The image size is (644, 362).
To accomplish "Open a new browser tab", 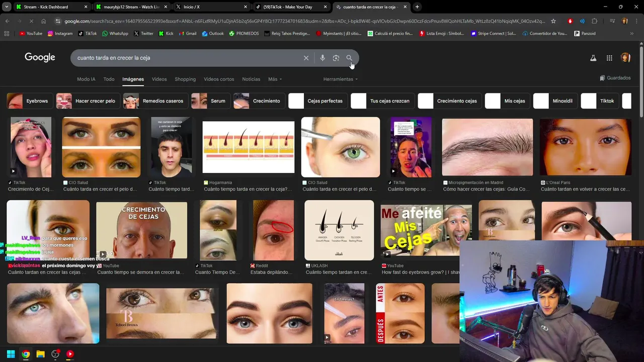I will (417, 7).
